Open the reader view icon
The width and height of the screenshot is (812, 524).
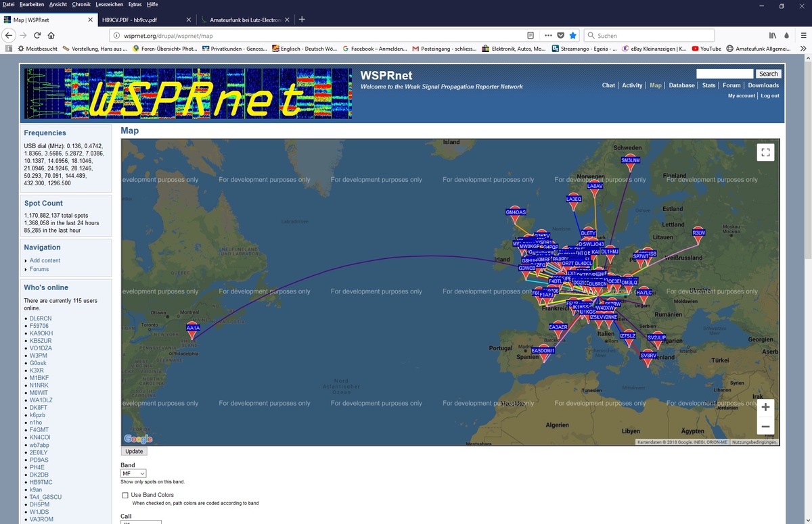[x=531, y=35]
